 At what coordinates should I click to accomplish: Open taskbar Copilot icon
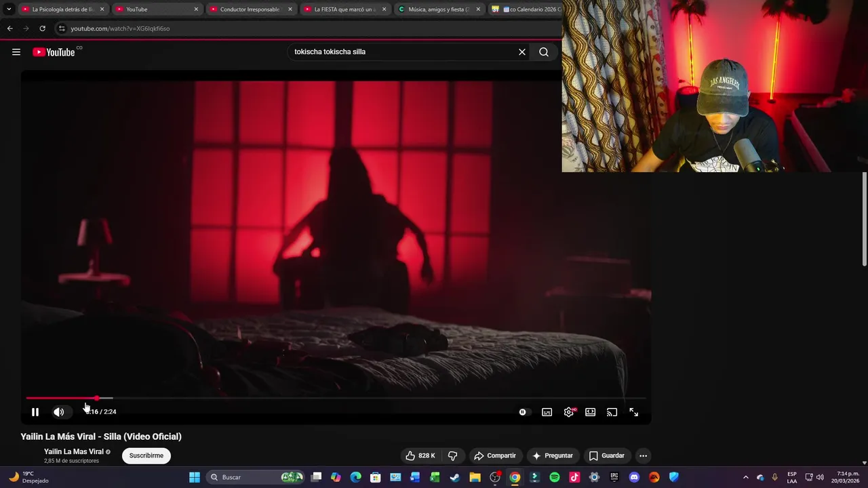(x=336, y=477)
